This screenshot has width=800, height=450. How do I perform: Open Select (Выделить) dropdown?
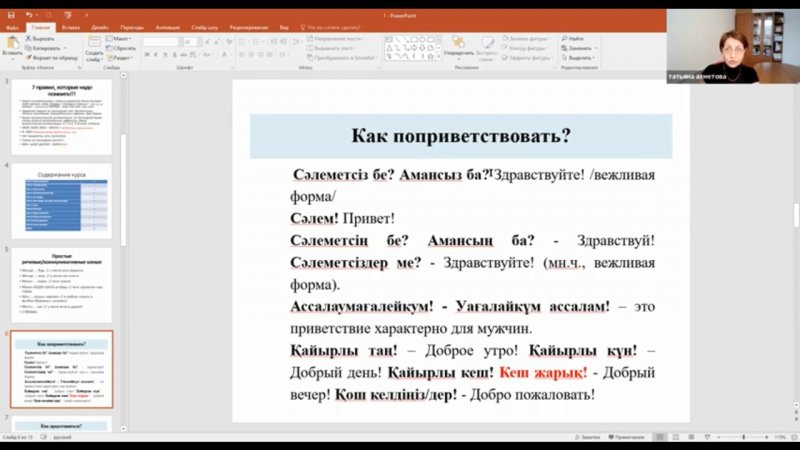point(578,58)
